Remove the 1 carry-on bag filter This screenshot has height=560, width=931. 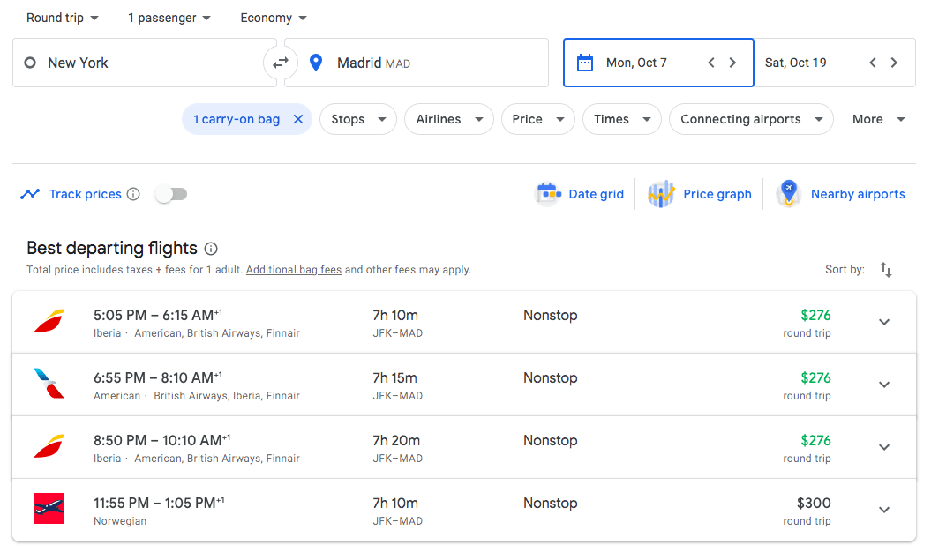(298, 119)
